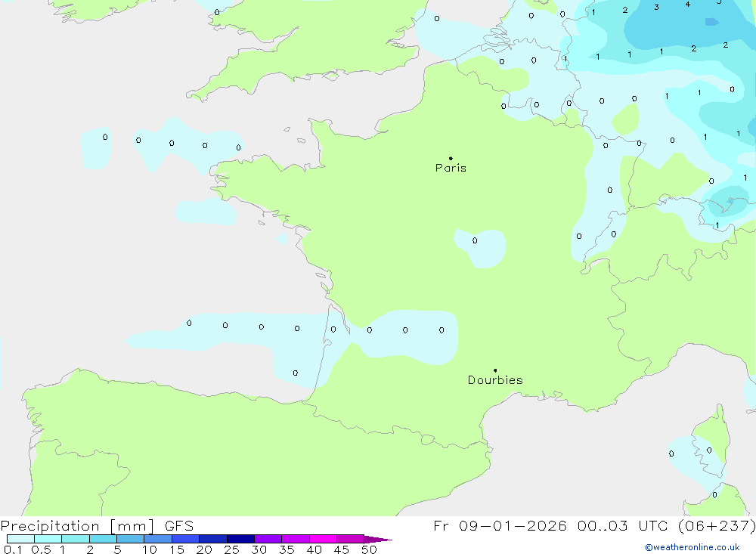Click the Precipitation [mm] GFS title

[x=97, y=526]
